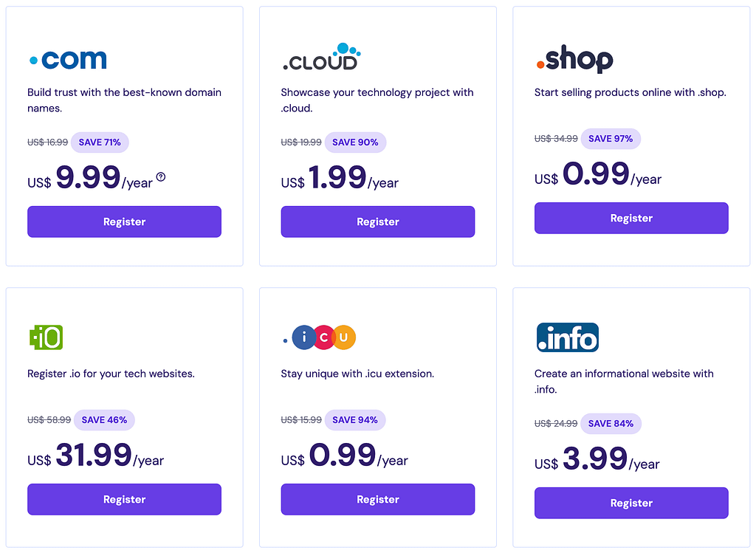Click the crossed-out US$ 58.99 price
The image size is (756, 553).
[47, 420]
